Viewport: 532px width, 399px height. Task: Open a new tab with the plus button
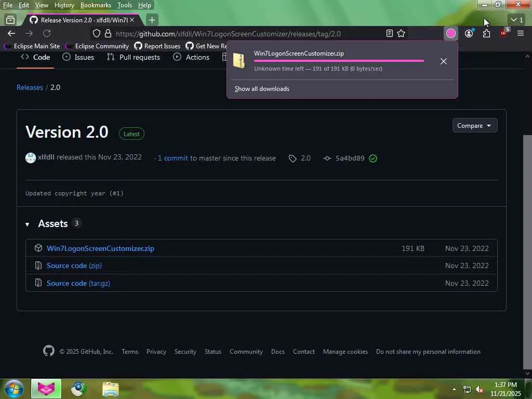152,20
